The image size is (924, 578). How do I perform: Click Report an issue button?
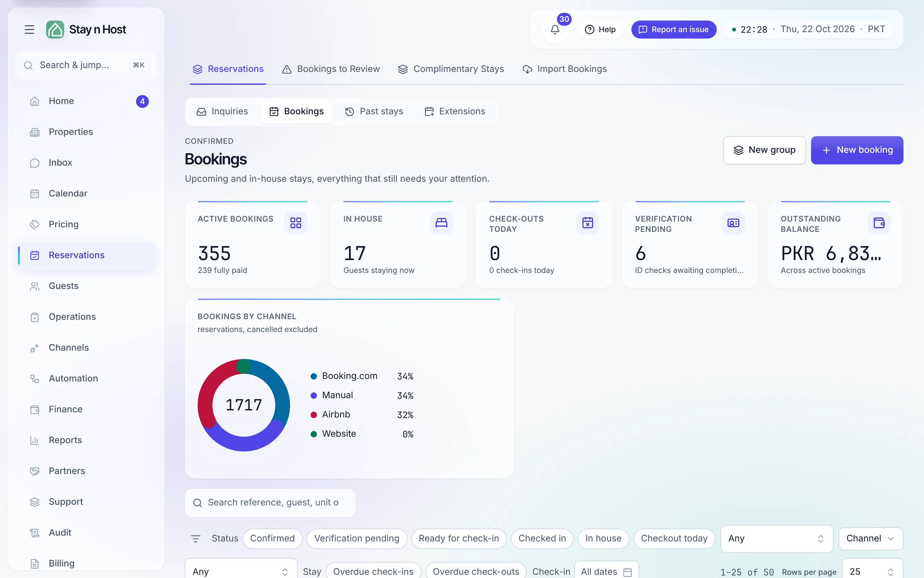[673, 30]
